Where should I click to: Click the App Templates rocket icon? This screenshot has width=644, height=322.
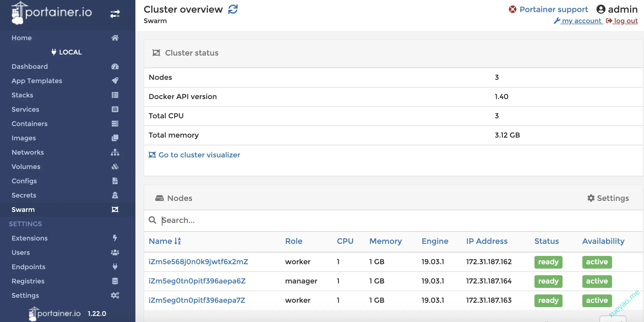tap(115, 81)
